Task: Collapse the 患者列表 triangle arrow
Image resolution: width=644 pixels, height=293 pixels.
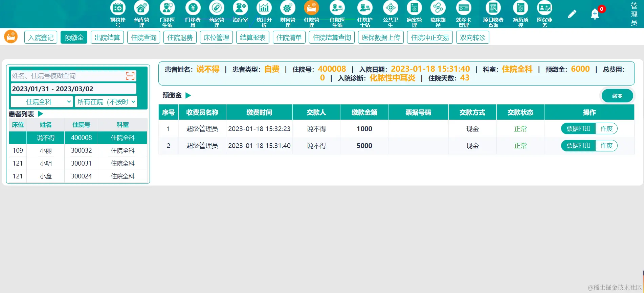Action: 41,114
